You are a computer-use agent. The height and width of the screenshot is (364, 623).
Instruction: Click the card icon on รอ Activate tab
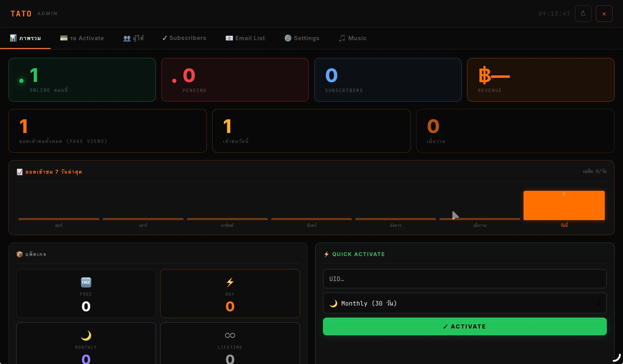point(64,38)
